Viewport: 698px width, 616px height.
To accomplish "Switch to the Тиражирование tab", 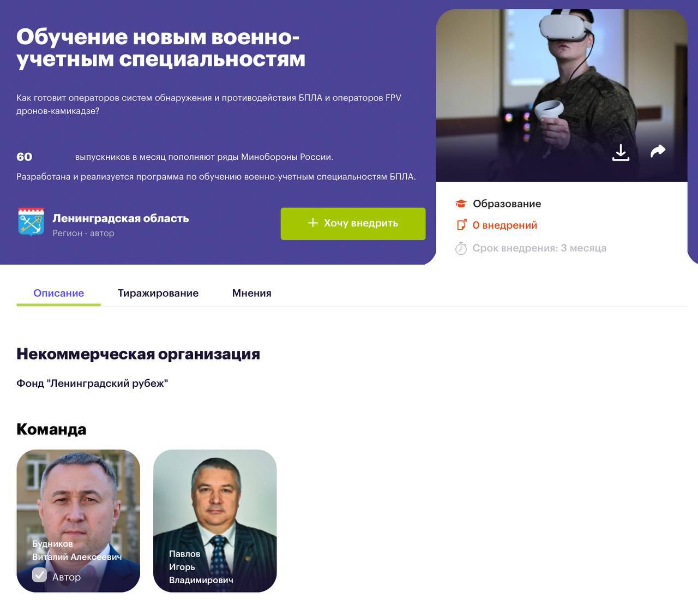I will coord(158,293).
